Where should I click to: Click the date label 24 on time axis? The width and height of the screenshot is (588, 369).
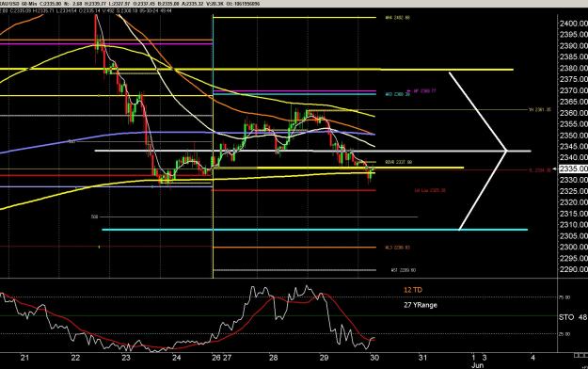[176, 358]
